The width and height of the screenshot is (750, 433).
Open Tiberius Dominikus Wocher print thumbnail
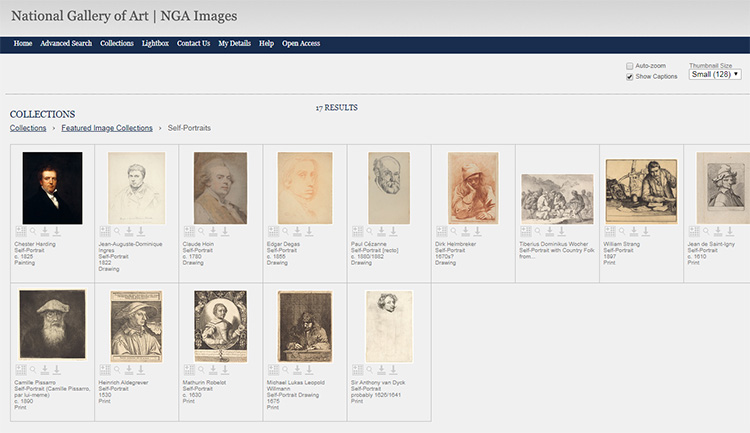point(557,199)
